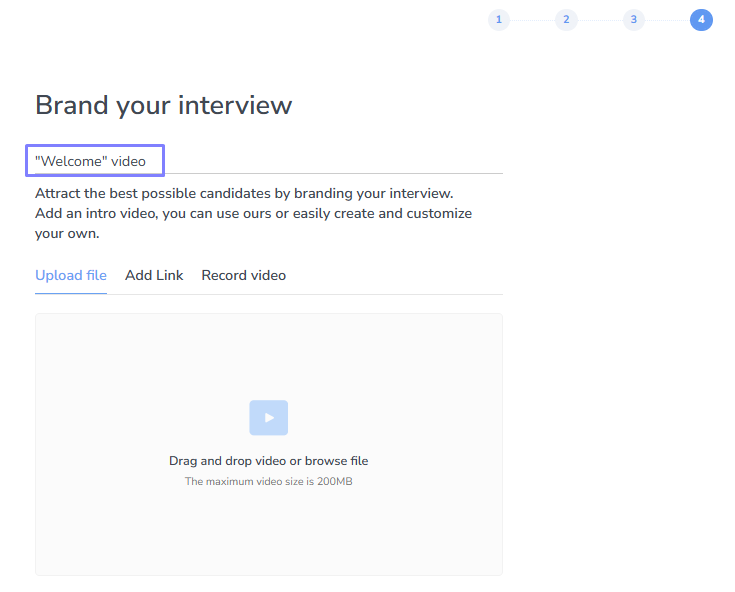Click the underline beneath Upload file tab
Viewport: 735px width, 592px height.
click(71, 294)
